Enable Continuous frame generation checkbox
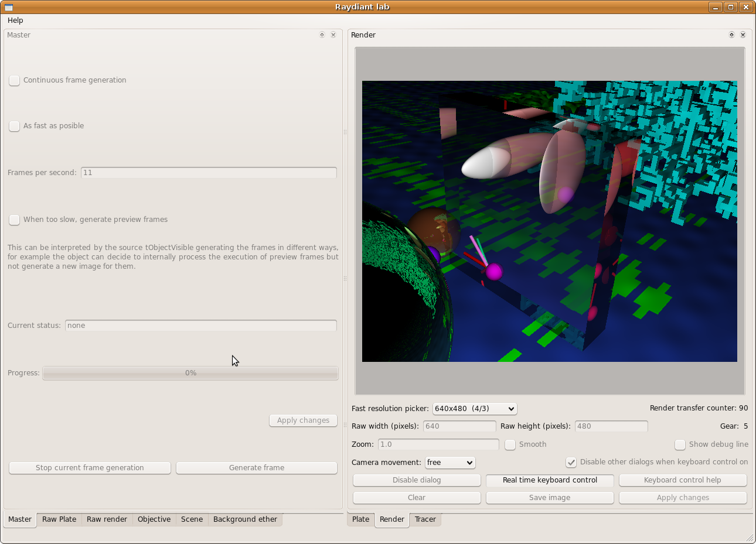The width and height of the screenshot is (756, 544). (15, 80)
